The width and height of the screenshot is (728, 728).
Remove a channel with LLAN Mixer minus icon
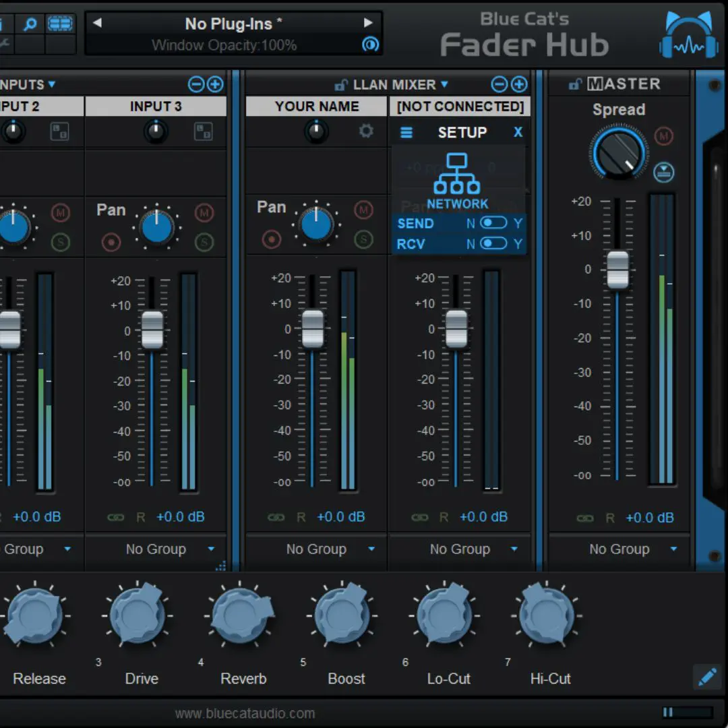(x=499, y=84)
